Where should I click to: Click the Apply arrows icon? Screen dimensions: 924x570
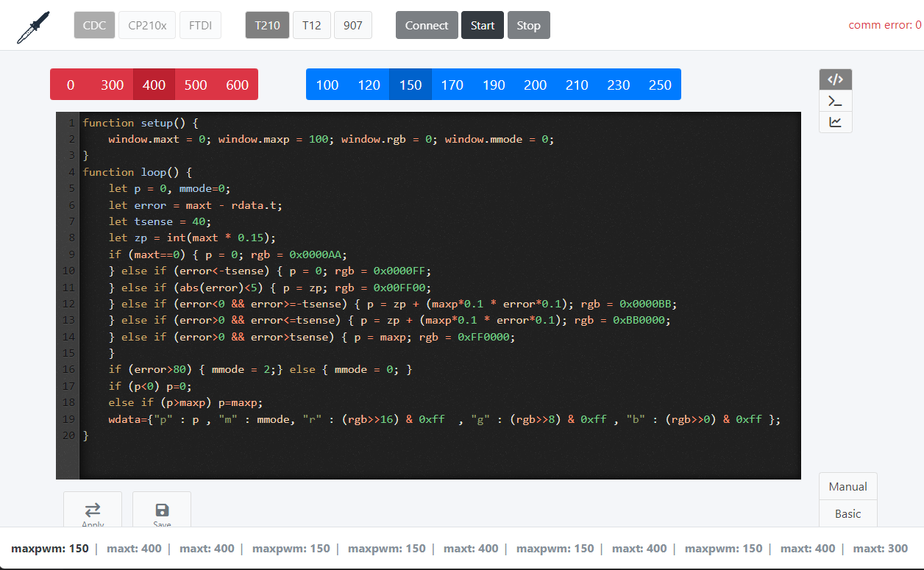click(93, 509)
